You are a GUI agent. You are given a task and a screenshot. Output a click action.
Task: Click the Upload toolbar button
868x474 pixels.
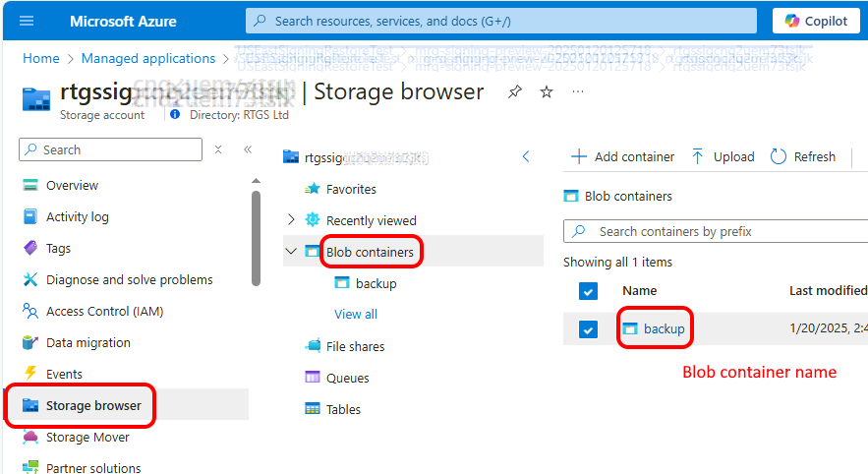pos(723,156)
